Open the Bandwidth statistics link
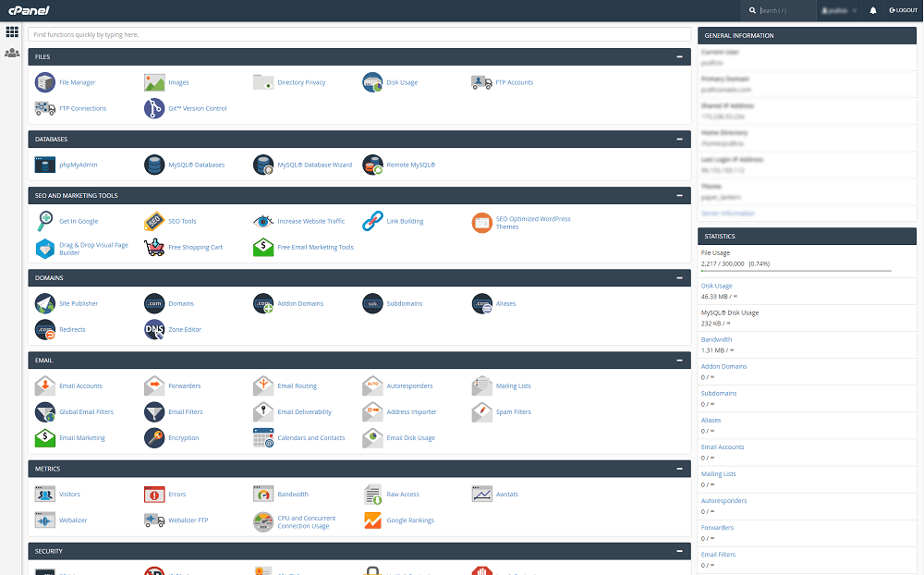The image size is (924, 575). pos(717,339)
